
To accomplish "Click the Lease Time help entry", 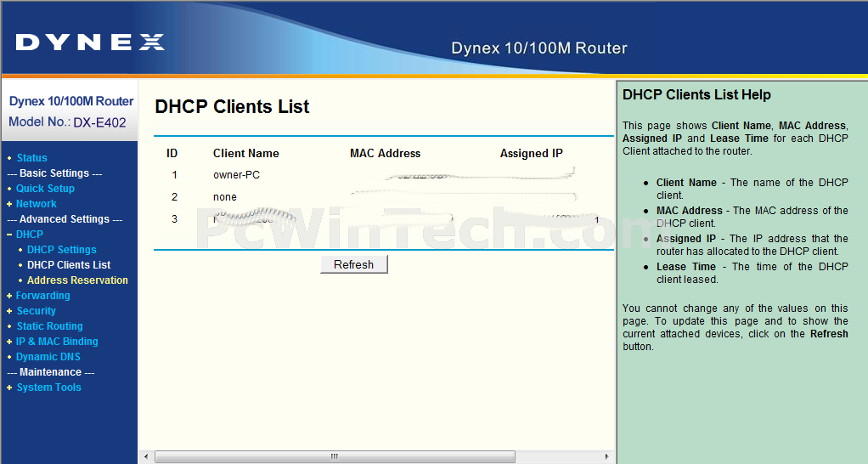I will point(752,273).
